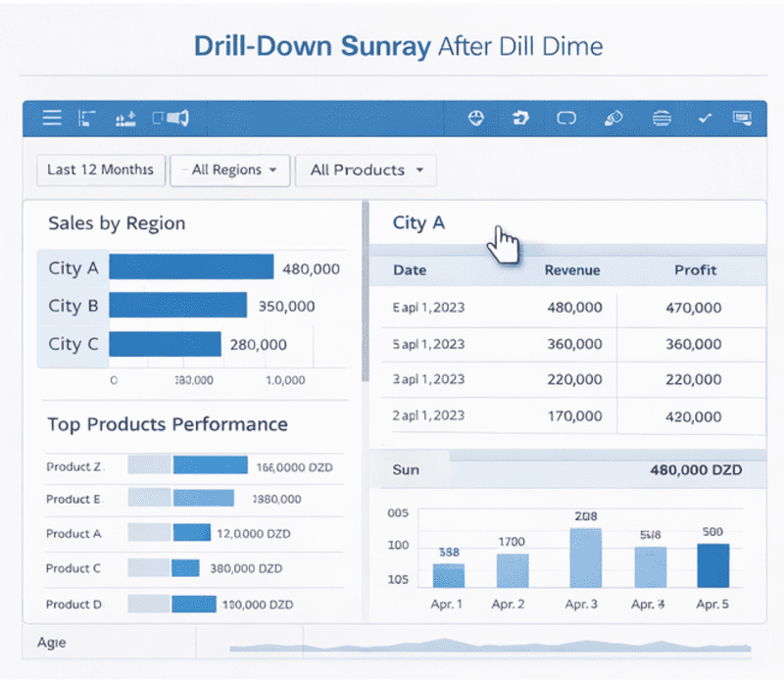Click the City B label in Sales by Region

point(73,306)
